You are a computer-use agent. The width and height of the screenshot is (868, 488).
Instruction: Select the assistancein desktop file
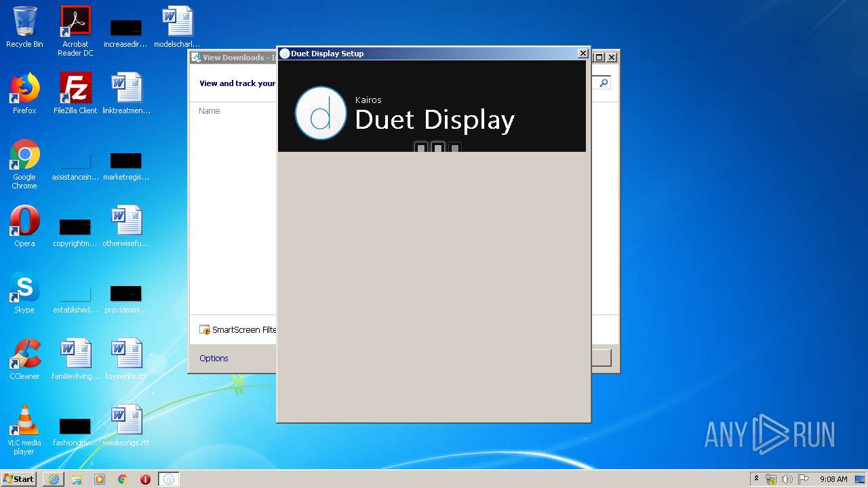point(75,165)
